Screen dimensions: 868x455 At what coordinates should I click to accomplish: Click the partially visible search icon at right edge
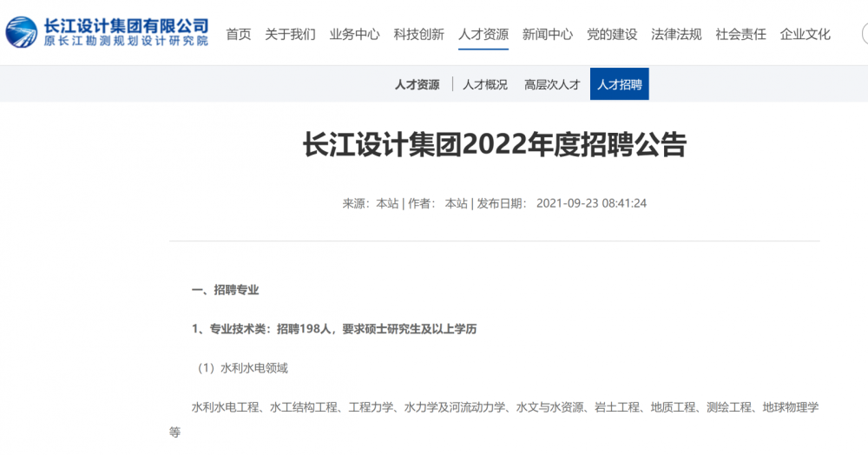point(865,34)
